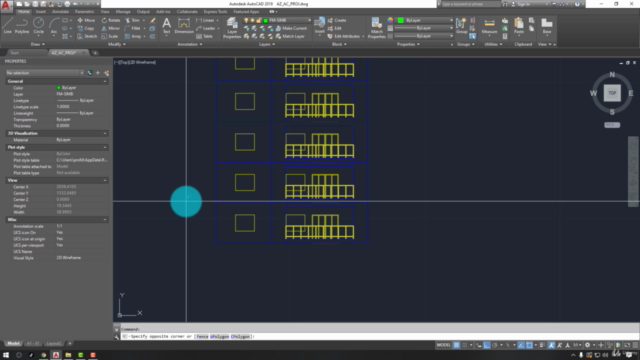Click Edit Attributes button
This screenshot has width=640, height=360.
pyautogui.click(x=345, y=36)
